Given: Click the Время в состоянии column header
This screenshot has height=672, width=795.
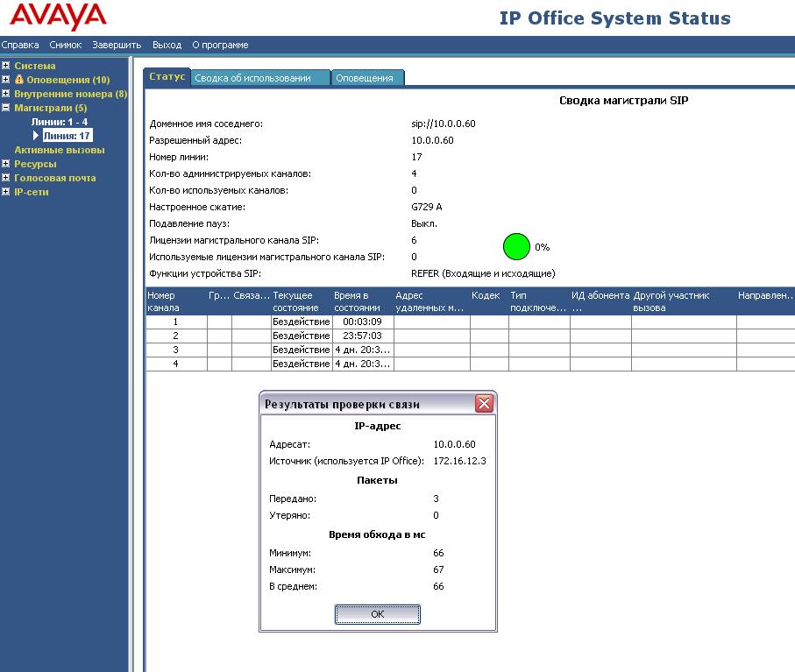Looking at the screenshot, I should pyautogui.click(x=363, y=301).
